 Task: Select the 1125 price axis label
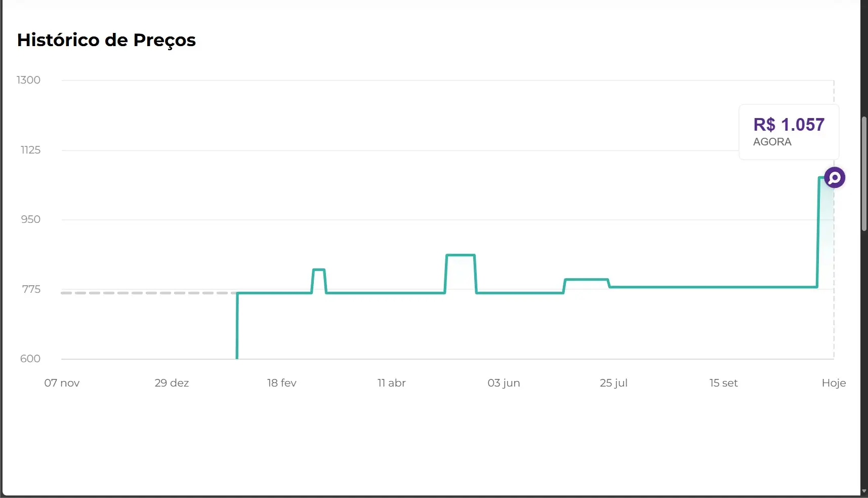coord(30,150)
